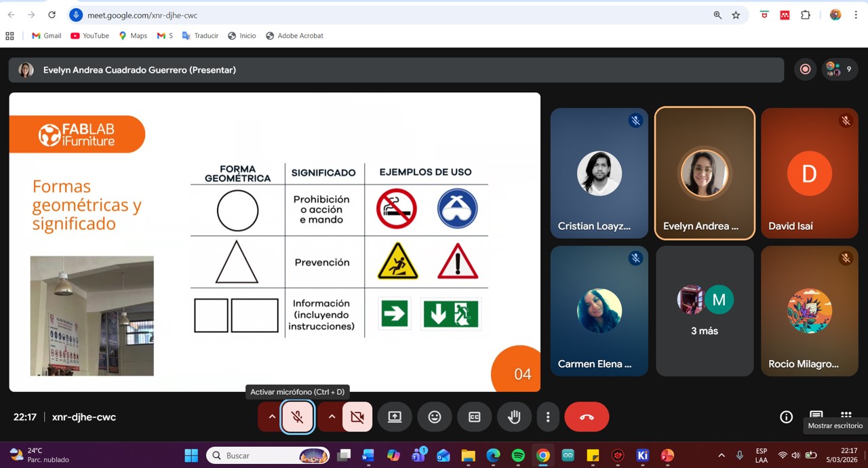Open YouTube bookmark

coord(90,36)
